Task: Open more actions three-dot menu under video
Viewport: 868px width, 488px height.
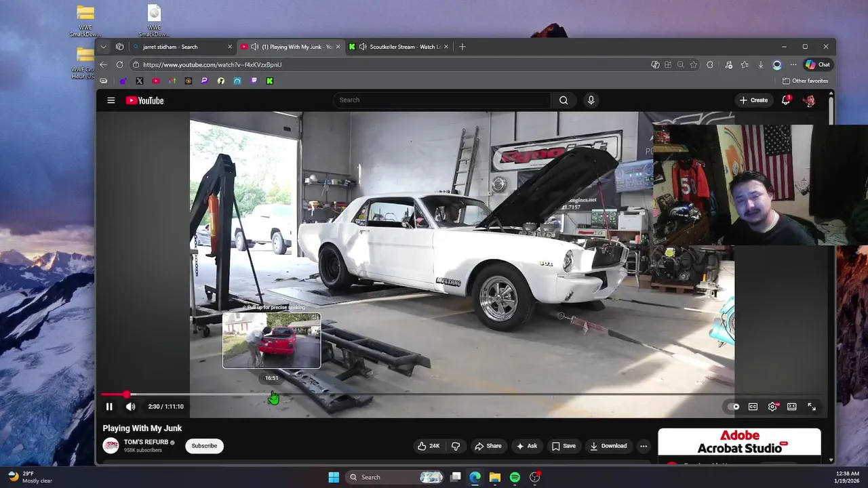Action: (x=644, y=446)
